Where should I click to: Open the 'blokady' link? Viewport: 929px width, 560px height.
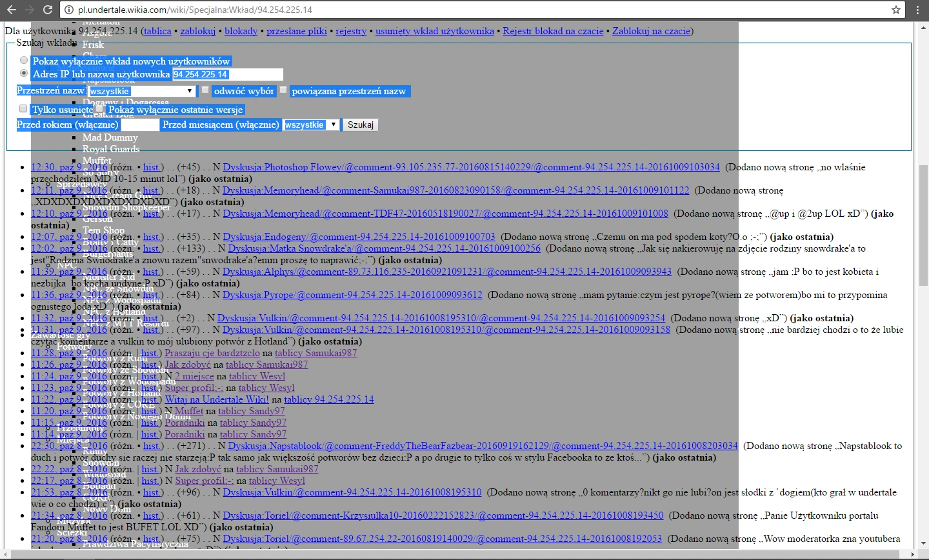(x=241, y=31)
